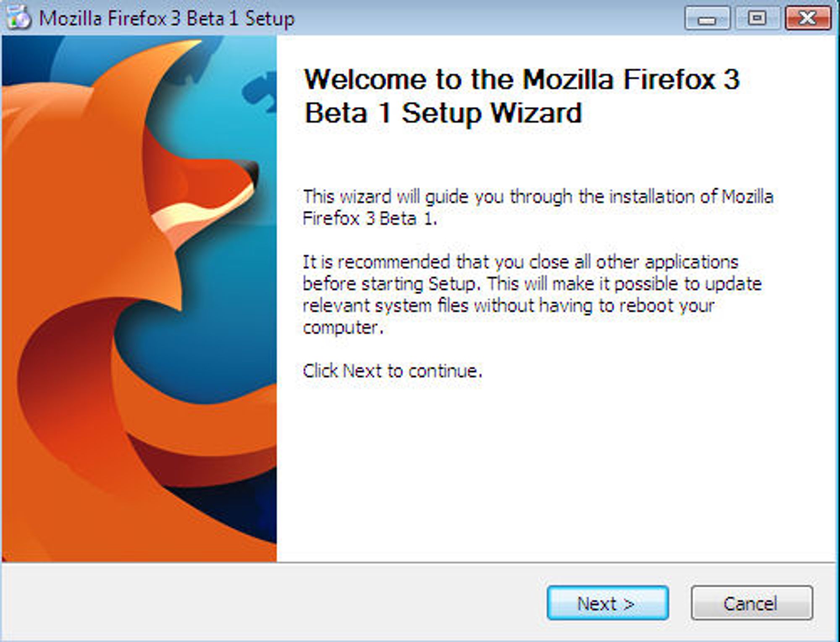Click the "Setup Wizard" words in the heading
The width and height of the screenshot is (840, 642).
coord(491,113)
